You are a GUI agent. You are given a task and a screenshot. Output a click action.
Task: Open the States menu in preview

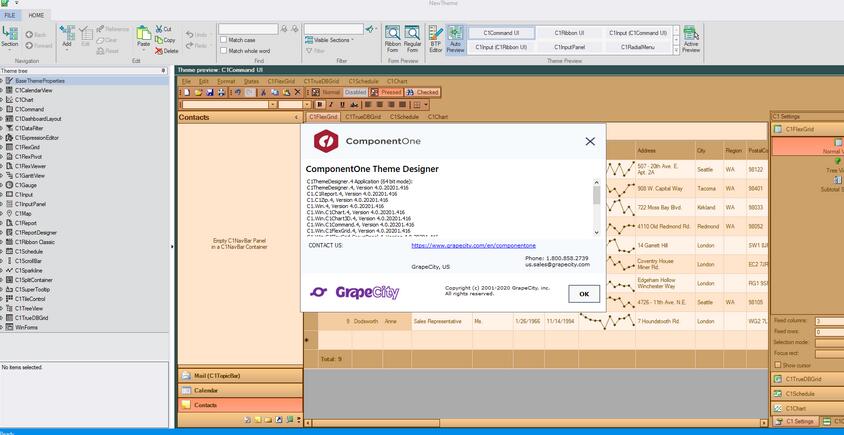[251, 81]
